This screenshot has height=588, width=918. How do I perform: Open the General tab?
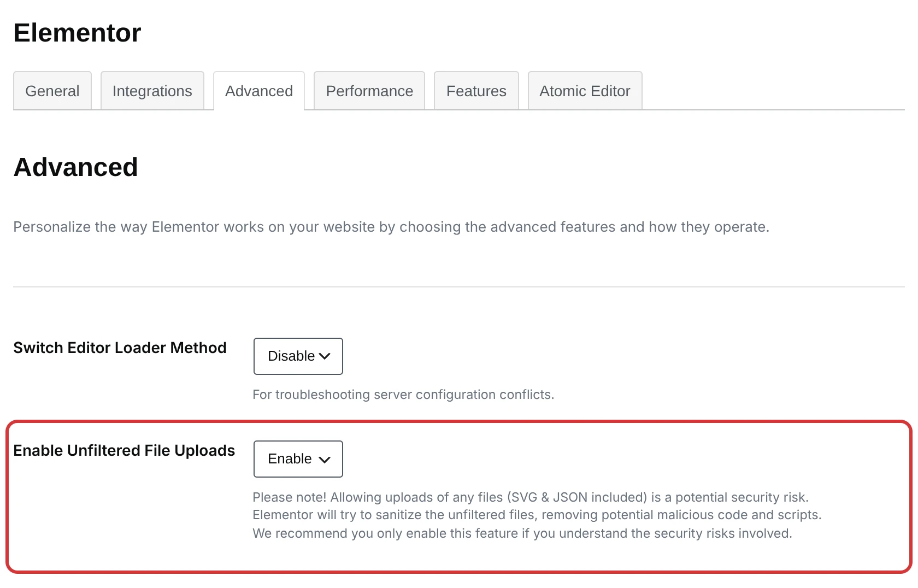click(52, 91)
